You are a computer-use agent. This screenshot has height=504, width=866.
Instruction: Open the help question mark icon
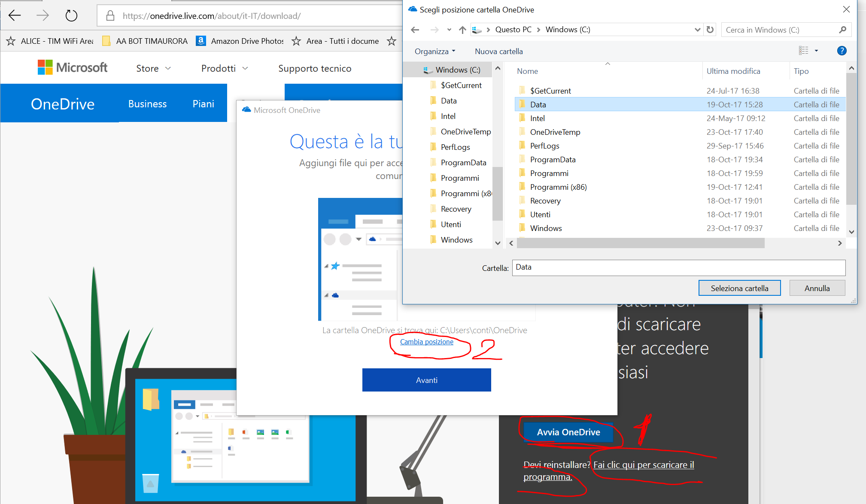842,51
